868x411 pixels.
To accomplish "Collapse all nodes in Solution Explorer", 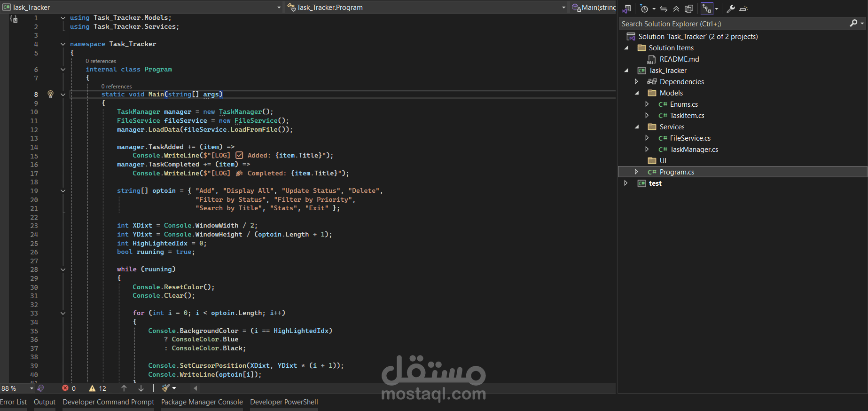I will tap(676, 8).
